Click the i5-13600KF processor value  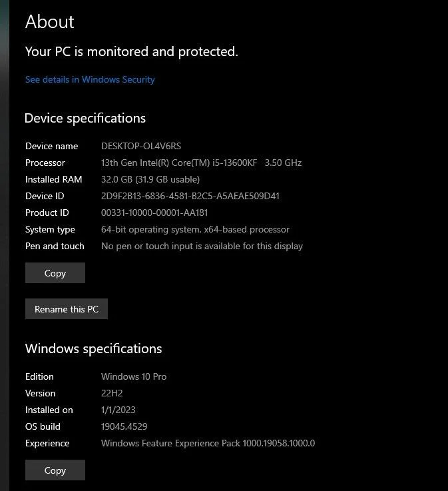click(202, 163)
